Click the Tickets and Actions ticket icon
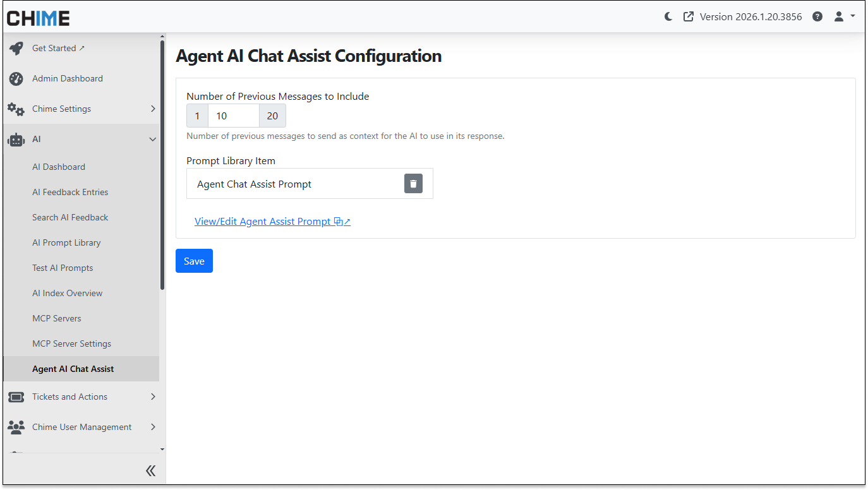 pos(16,397)
